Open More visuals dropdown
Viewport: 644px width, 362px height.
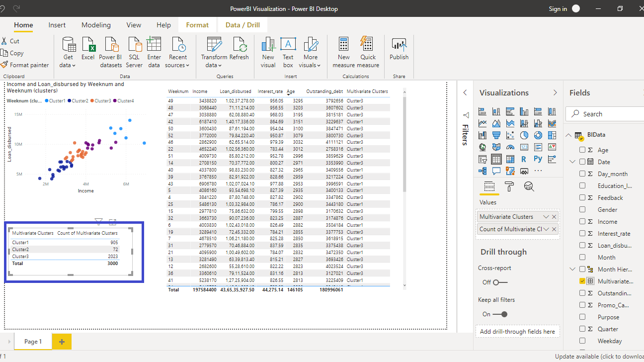(x=311, y=52)
